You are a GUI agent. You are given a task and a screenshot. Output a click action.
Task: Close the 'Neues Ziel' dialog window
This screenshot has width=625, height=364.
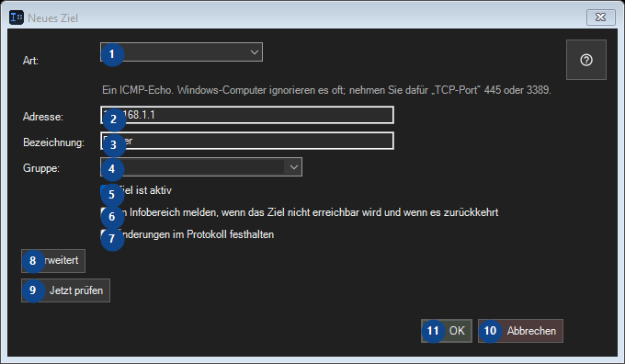(x=601, y=17)
